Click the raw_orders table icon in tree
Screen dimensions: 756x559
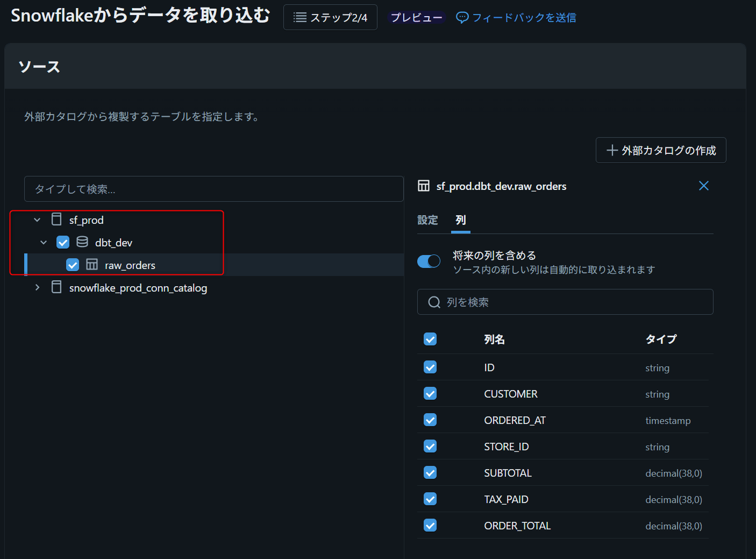point(92,265)
